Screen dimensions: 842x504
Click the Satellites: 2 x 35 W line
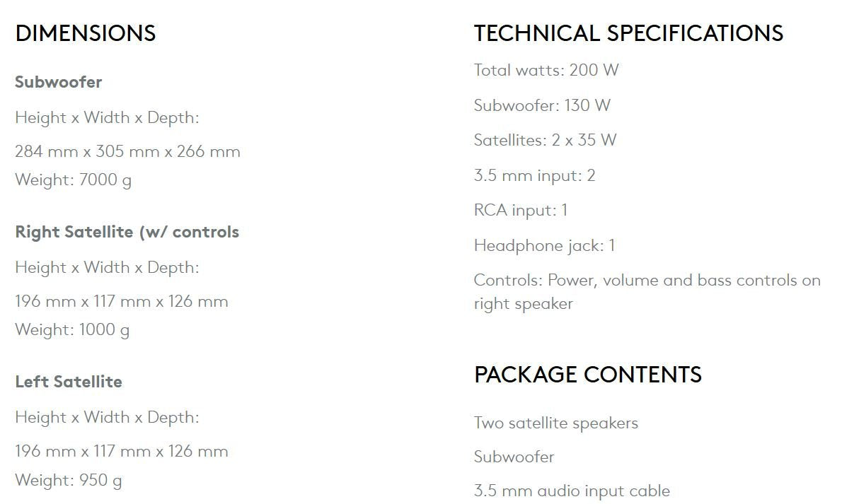coord(545,140)
